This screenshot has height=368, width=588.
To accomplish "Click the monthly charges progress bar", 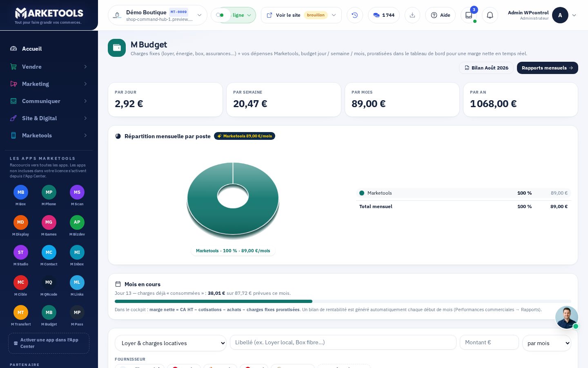I will tap(343, 301).
